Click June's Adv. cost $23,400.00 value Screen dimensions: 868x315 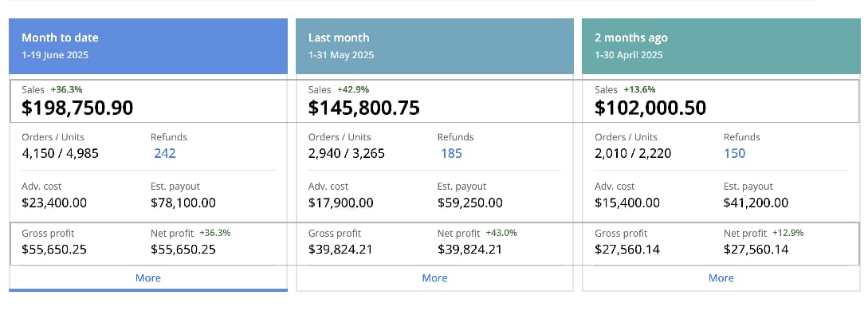click(54, 203)
